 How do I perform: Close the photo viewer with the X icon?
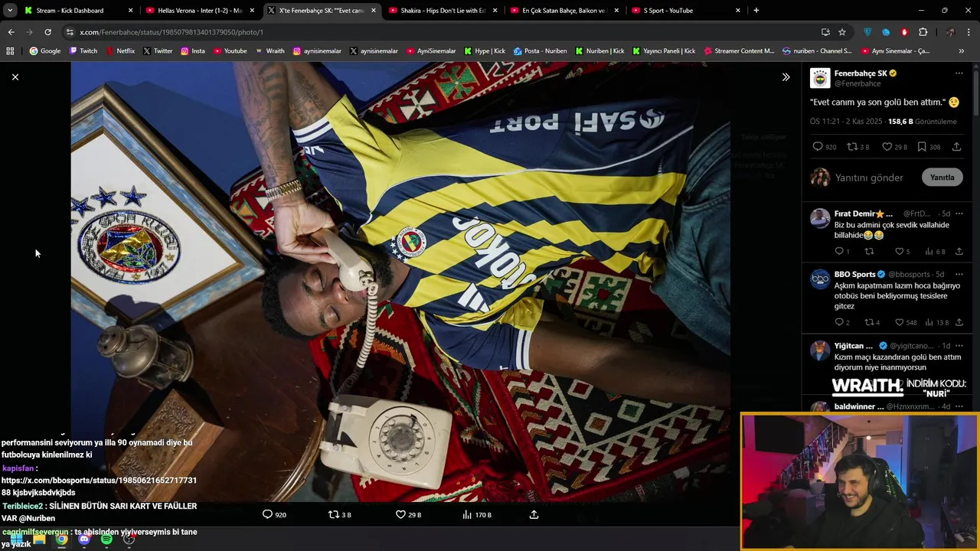coord(15,77)
